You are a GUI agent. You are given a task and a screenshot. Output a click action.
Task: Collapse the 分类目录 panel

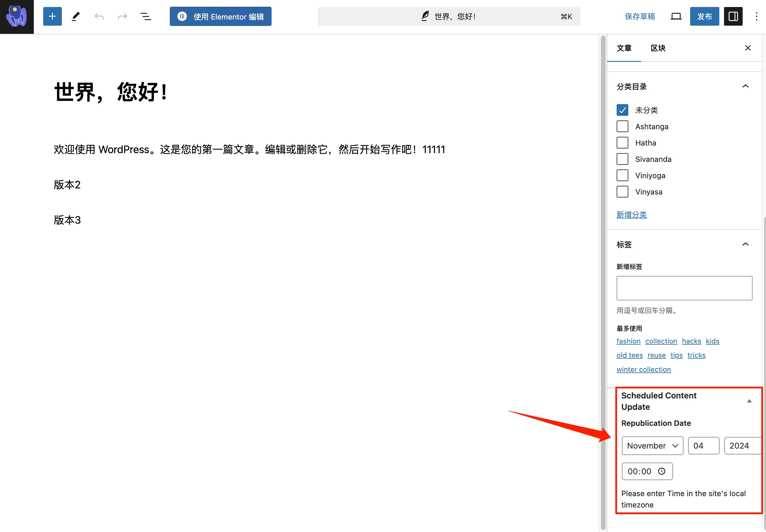745,86
